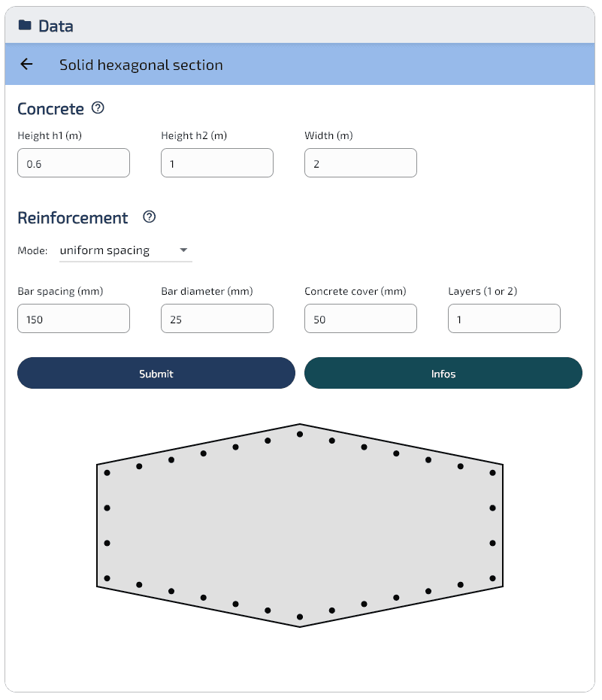Open the Infos panel

(443, 373)
